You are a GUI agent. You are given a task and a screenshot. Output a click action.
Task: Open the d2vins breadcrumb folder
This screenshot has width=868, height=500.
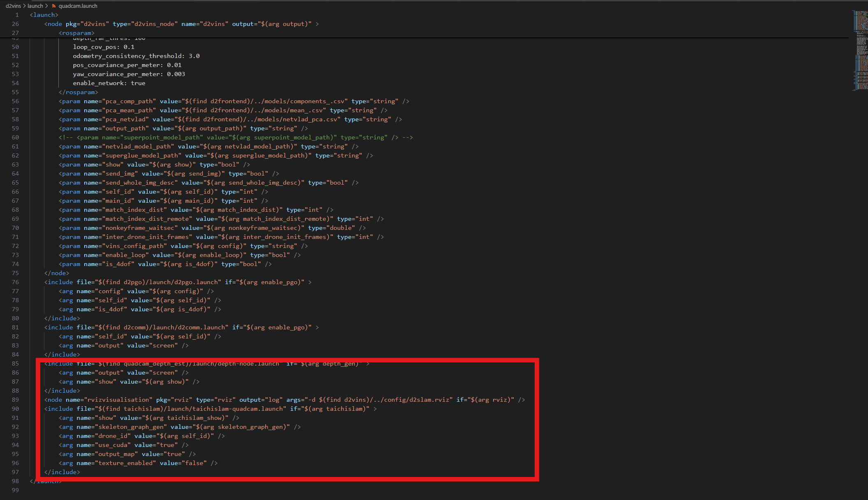coord(13,6)
